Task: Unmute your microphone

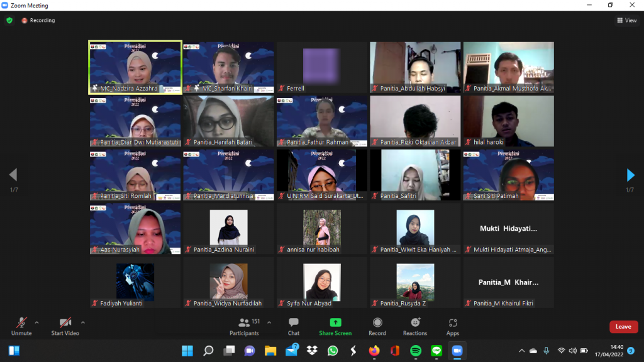Action: point(21,326)
